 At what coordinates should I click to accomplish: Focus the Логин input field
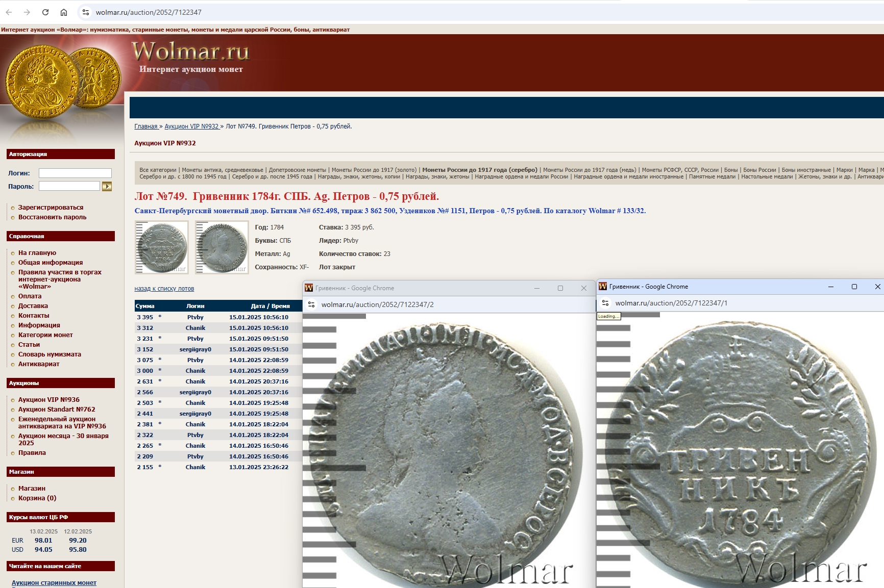[x=75, y=173]
